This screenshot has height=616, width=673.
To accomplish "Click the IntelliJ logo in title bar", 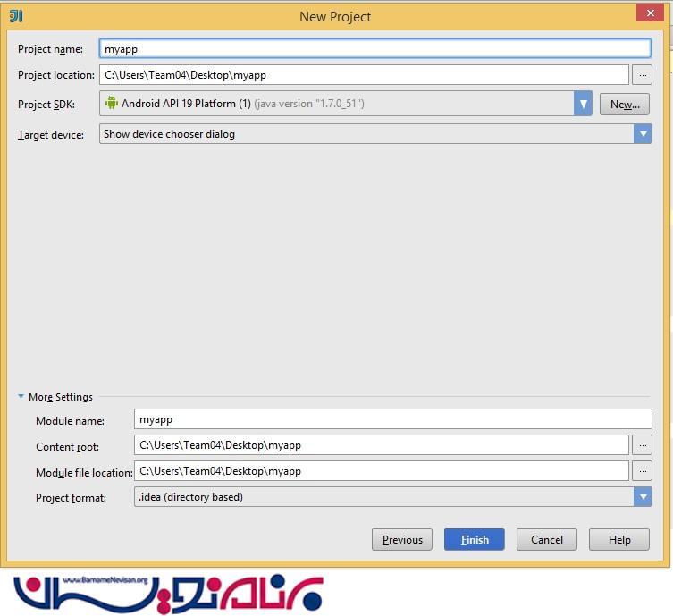I will (x=15, y=16).
